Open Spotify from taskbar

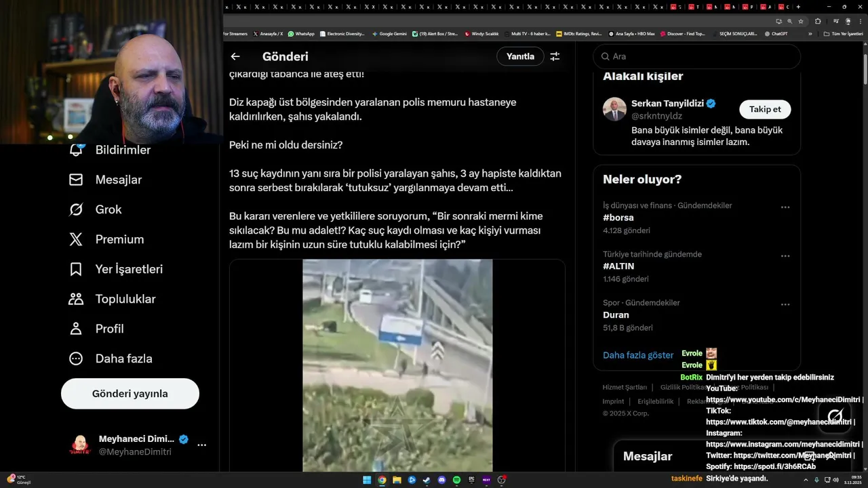point(456,480)
